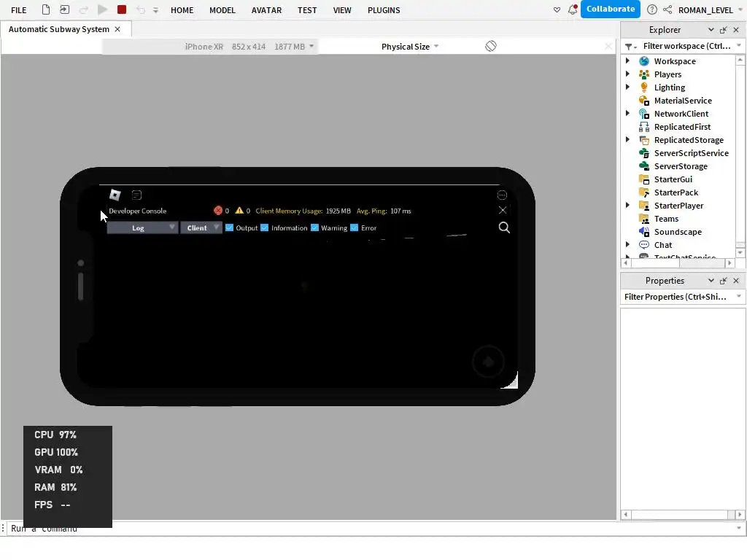Click the undo arrow in the quick access bar
This screenshot has height=560, width=747.
point(140,10)
